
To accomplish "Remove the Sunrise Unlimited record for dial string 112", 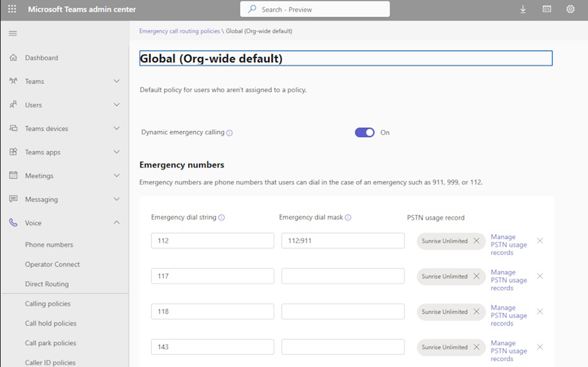I will (476, 241).
